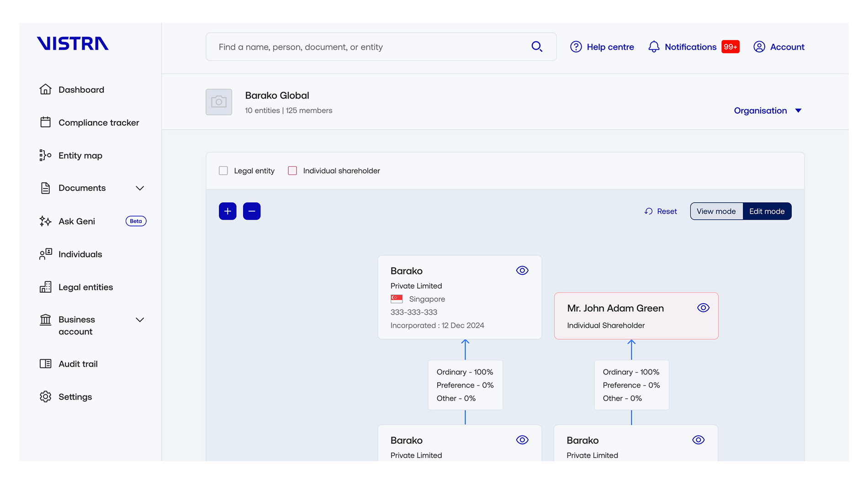Click the 'Baroko Global' organisation title
This screenshot has width=868, height=484.
pyautogui.click(x=277, y=95)
